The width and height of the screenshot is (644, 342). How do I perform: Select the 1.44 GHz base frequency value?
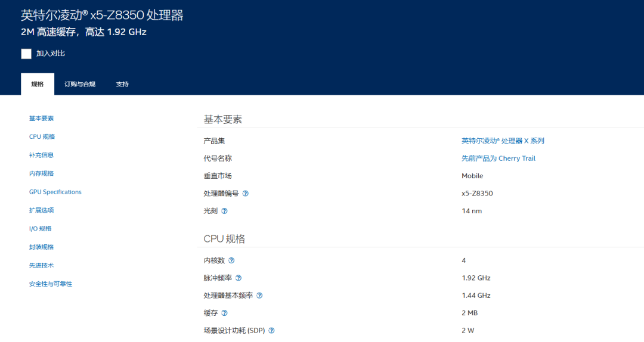coord(476,296)
